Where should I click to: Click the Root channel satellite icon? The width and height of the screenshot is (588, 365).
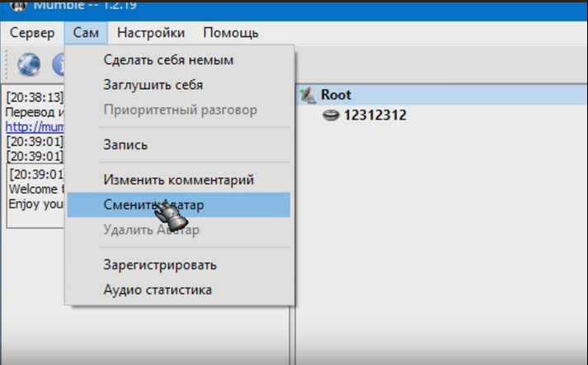(308, 95)
